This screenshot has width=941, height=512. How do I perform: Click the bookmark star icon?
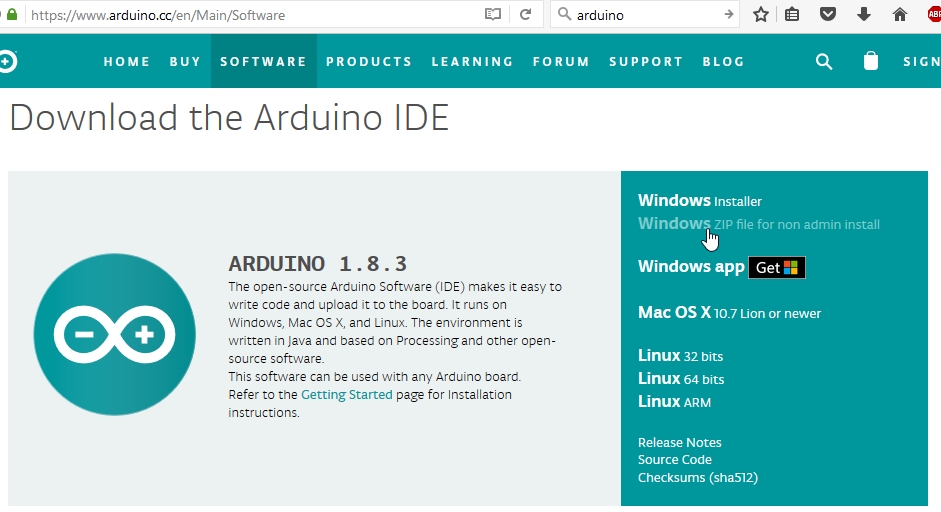point(761,15)
